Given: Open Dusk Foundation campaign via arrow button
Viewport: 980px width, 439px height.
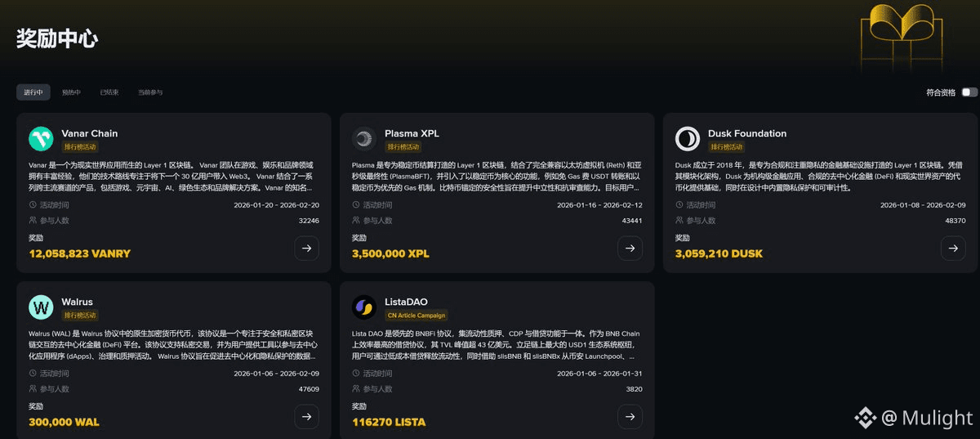Looking at the screenshot, I should [953, 249].
